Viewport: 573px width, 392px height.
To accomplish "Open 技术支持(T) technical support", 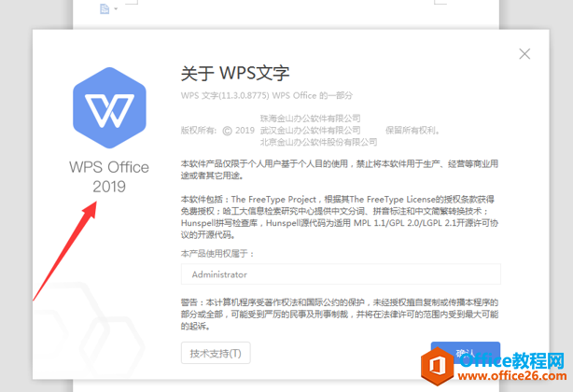I will [x=216, y=353].
